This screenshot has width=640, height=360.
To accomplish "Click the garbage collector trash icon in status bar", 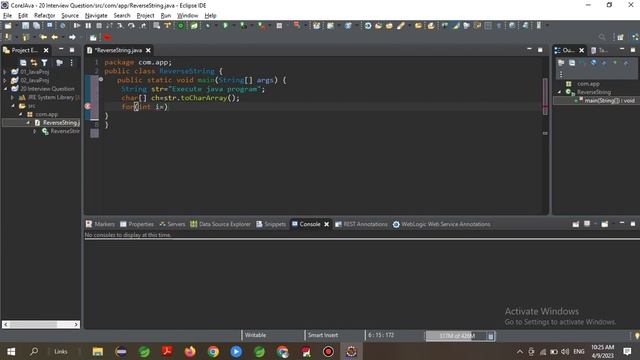I will 491,336.
